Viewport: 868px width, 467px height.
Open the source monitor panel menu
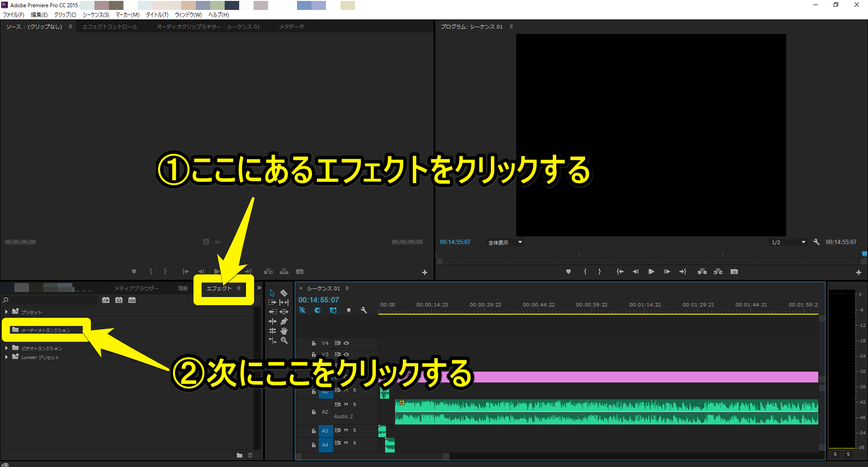pos(71,27)
